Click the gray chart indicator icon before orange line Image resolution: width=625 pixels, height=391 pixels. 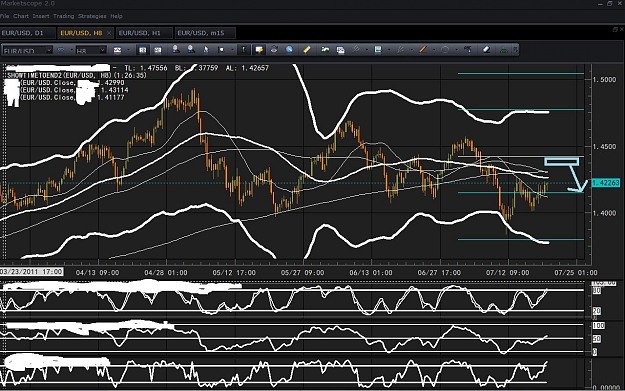(x=400, y=50)
